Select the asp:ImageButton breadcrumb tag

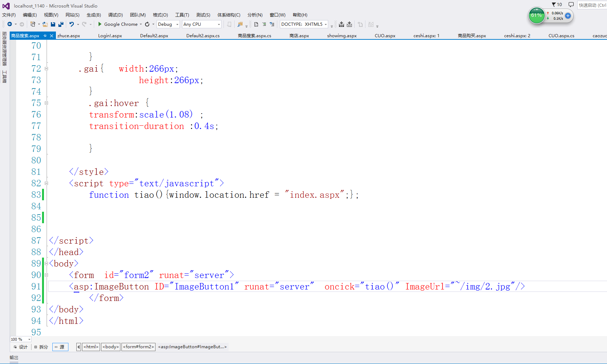point(192,347)
